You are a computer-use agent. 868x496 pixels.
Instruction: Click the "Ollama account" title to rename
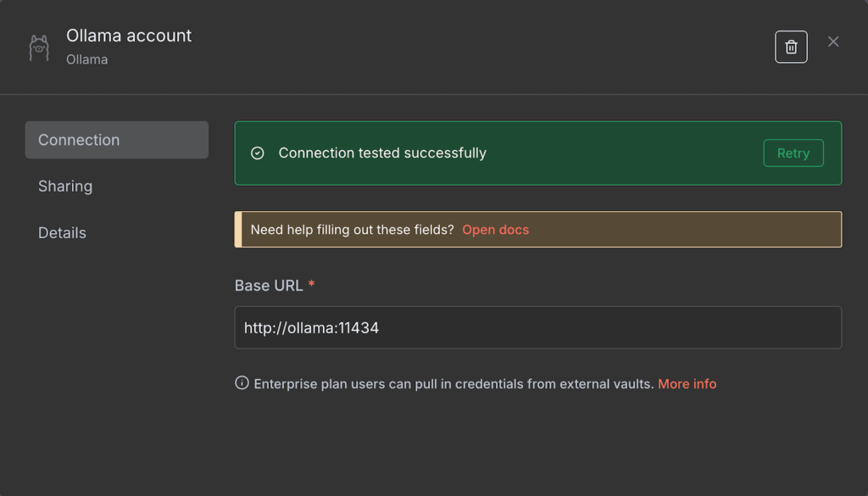pyautogui.click(x=129, y=36)
